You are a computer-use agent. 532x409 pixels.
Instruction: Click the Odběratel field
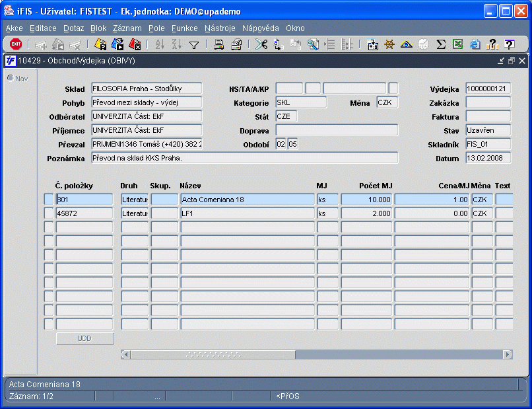[147, 116]
